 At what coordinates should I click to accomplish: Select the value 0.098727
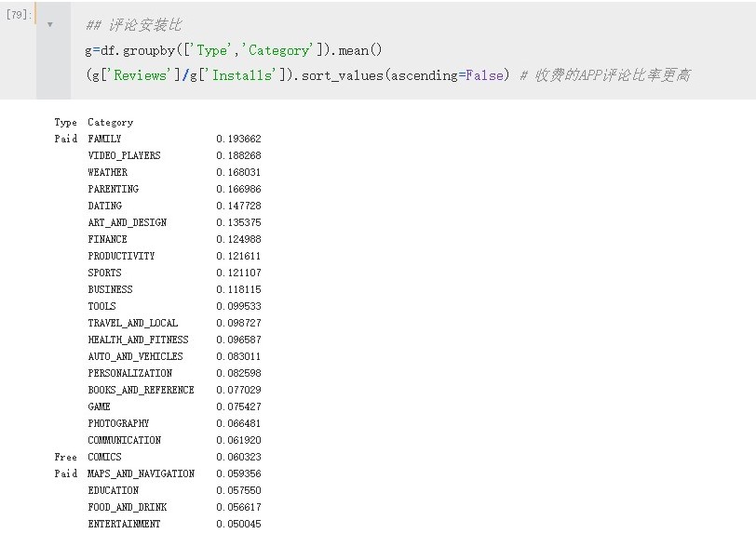(238, 323)
